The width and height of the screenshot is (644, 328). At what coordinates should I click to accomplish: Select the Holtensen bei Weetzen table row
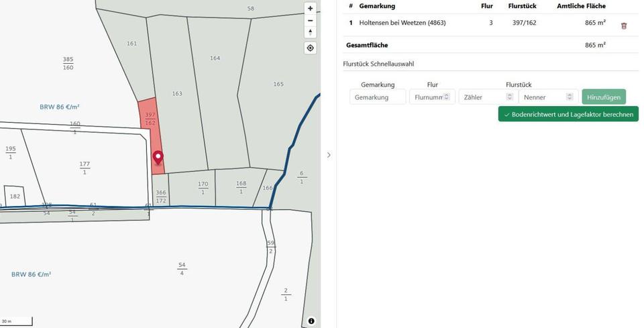[470, 23]
